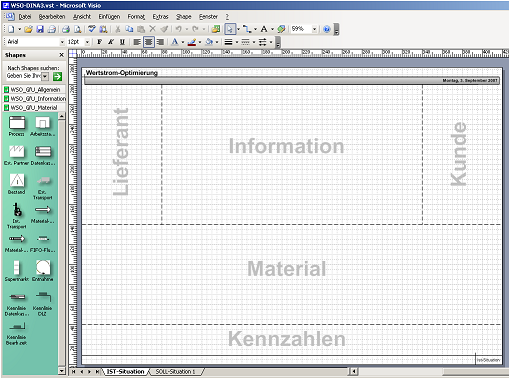Open font color picker arrow
The width and height of the screenshot is (509, 378).
[183, 42]
